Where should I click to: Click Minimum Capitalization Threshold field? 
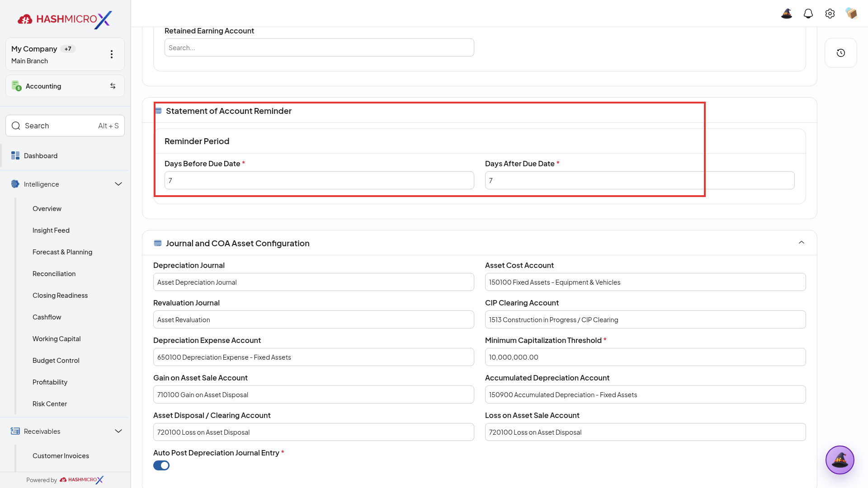click(646, 357)
